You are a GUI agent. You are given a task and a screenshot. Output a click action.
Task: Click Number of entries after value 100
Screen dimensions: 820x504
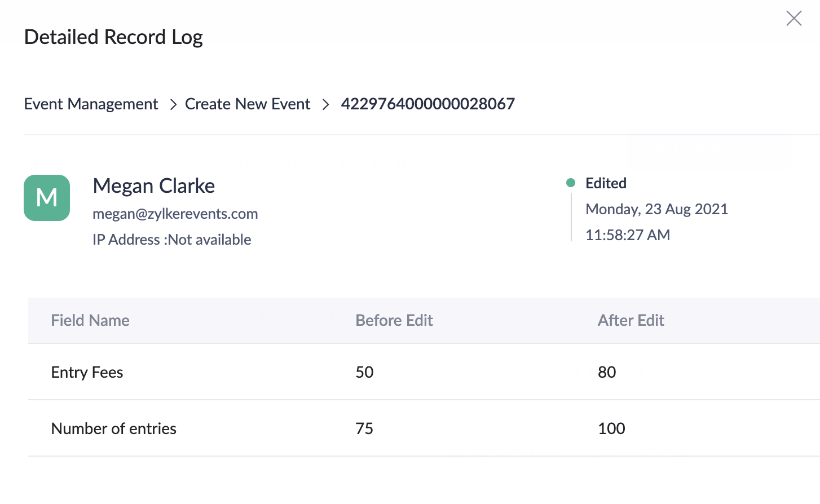(611, 428)
